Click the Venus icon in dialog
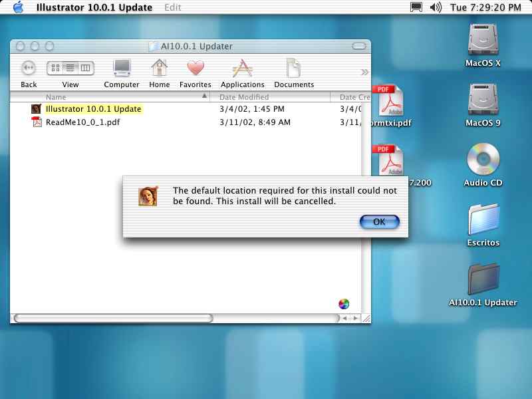Image resolution: width=532 pixels, height=399 pixels. point(148,196)
